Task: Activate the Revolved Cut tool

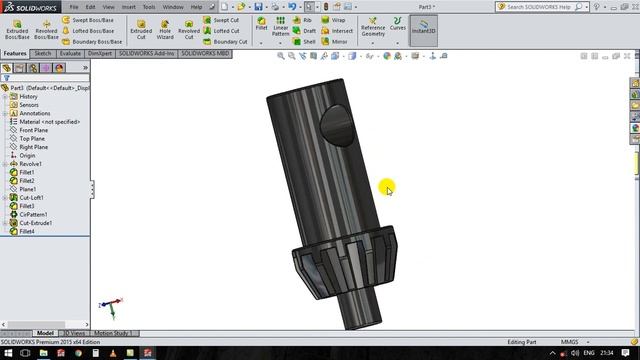Action: point(189,29)
